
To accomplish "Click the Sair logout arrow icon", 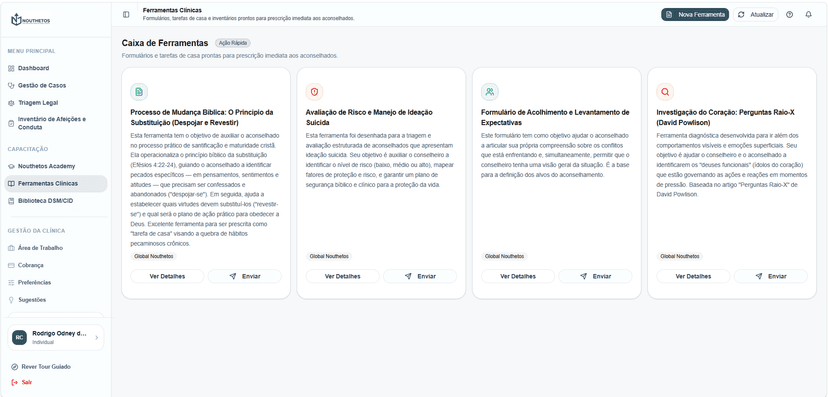I will pos(14,382).
